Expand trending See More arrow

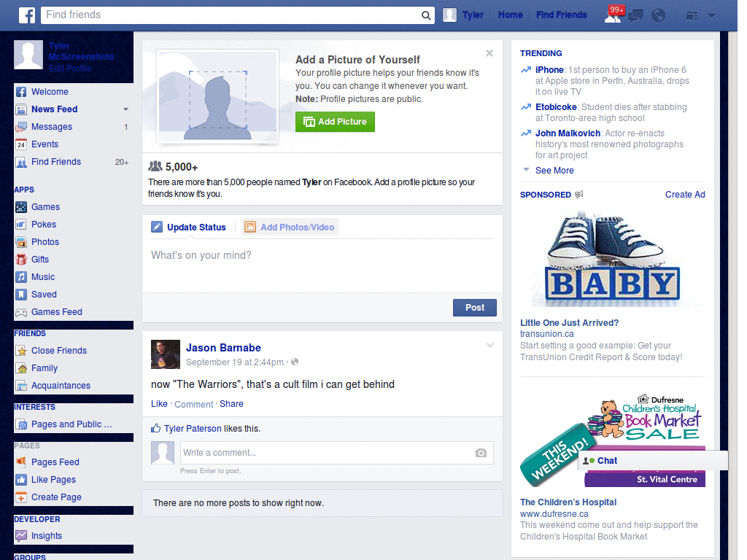click(526, 169)
